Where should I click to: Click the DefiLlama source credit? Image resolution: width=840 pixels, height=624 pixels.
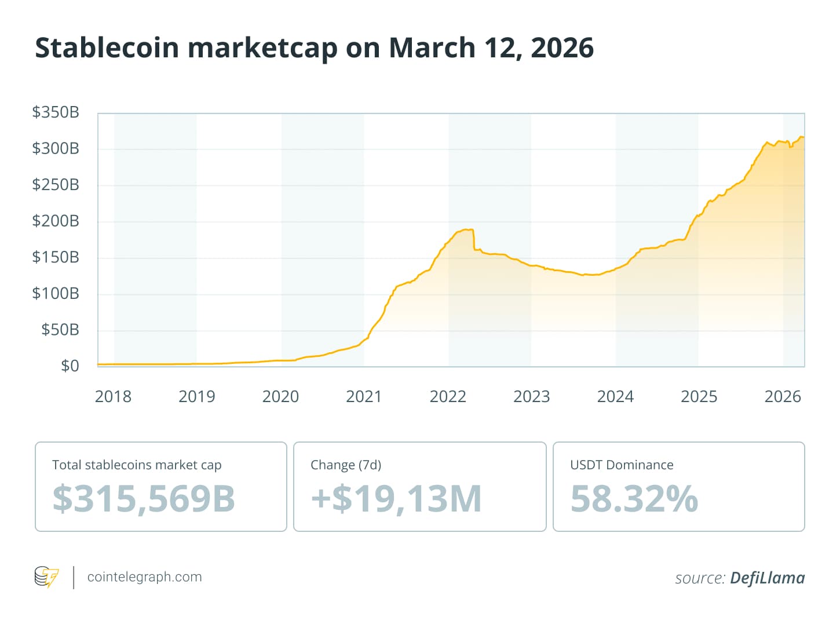pos(739,578)
